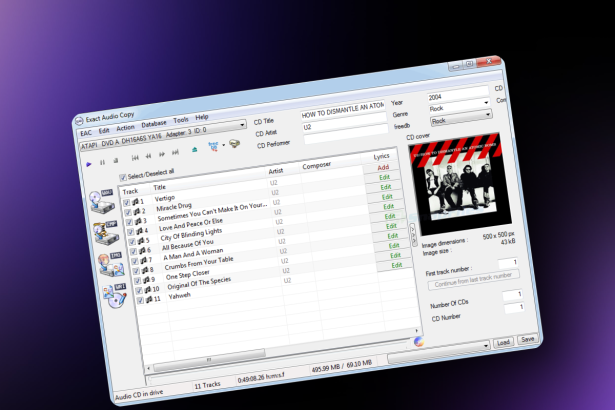Uncheck track 11 Yahweh checkbox
This screenshot has width=615, height=410.
[140, 301]
